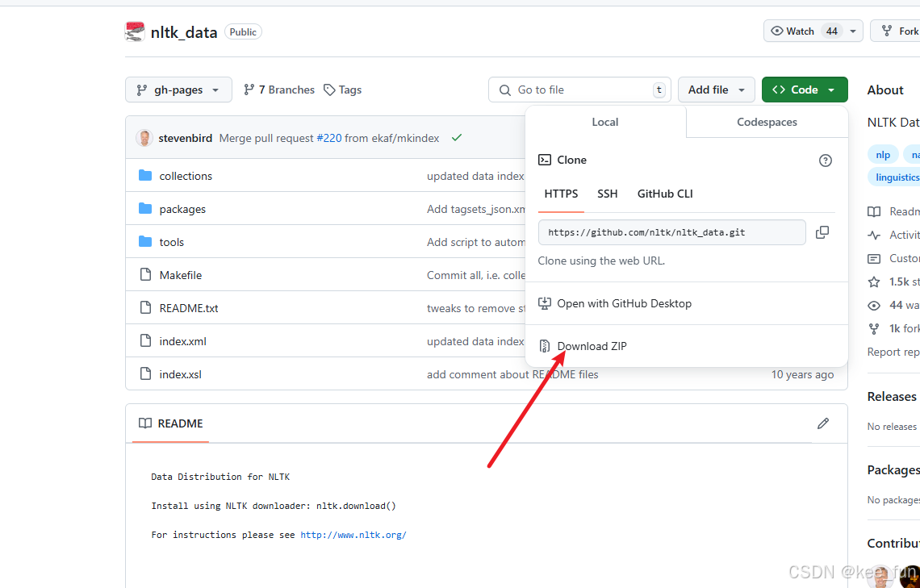Image resolution: width=920 pixels, height=588 pixels.
Task: Select the README tab heading
Action: coord(171,423)
